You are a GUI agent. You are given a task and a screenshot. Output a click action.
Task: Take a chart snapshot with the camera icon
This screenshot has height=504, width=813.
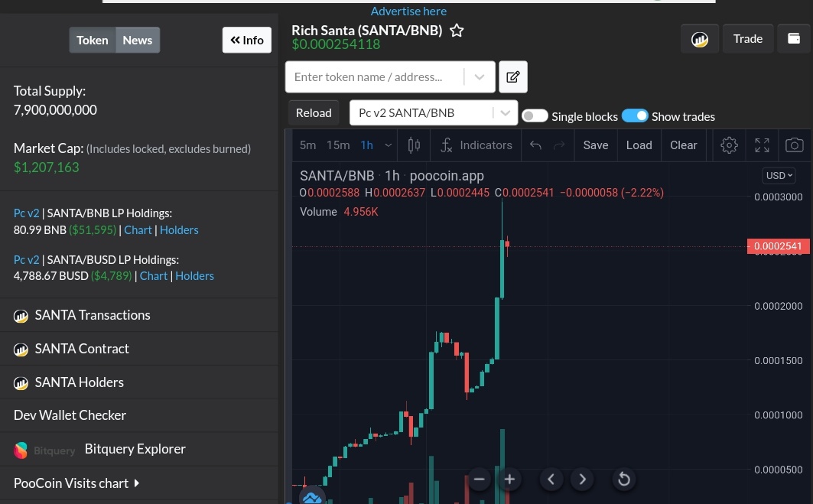[x=794, y=145]
